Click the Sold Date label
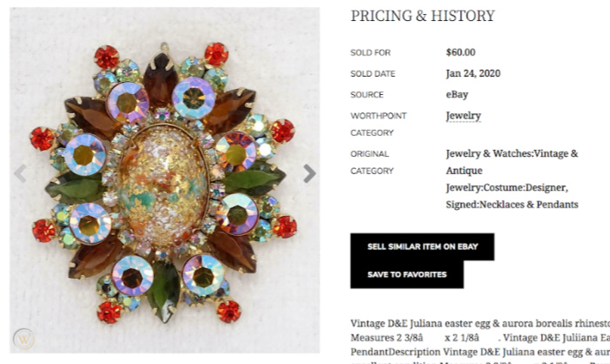 coord(372,74)
